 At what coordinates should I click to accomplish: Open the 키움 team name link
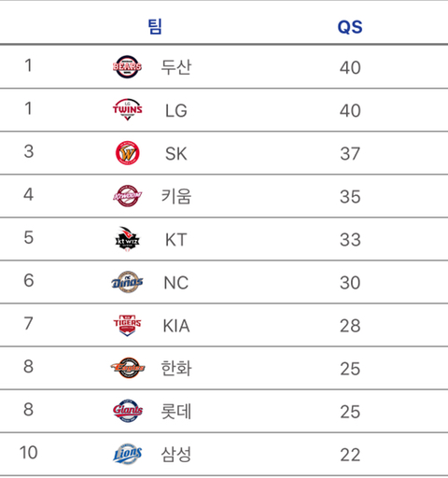pyautogui.click(x=176, y=196)
